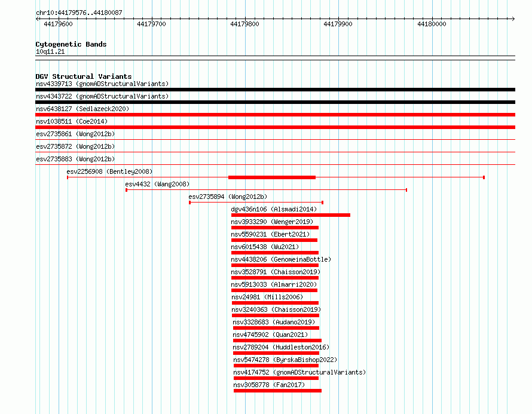Open variant nsv1038511 (Coe2014)
Screen dimensions: 532x414
(72, 121)
